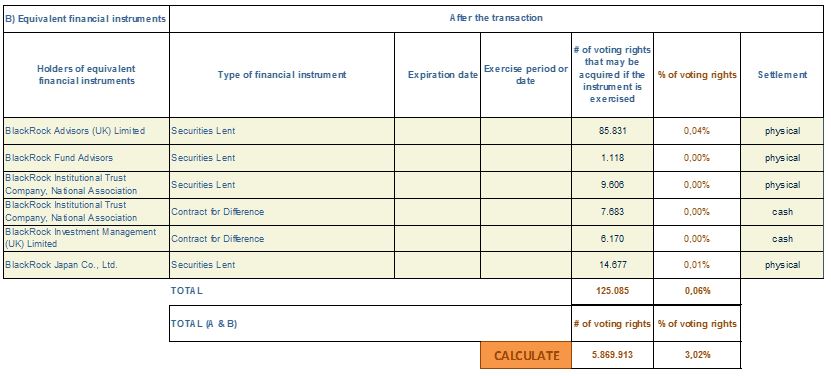Select the BlackRock Fund Advisors holder cell

[x=86, y=158]
